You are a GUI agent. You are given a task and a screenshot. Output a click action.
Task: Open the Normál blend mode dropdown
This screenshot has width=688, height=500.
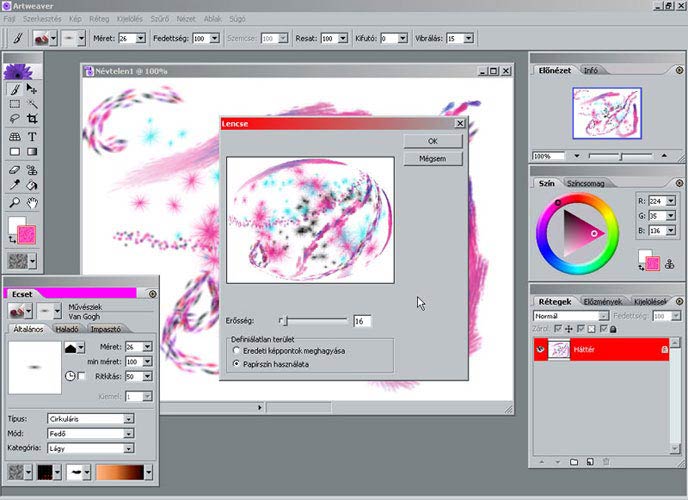pyautogui.click(x=570, y=315)
